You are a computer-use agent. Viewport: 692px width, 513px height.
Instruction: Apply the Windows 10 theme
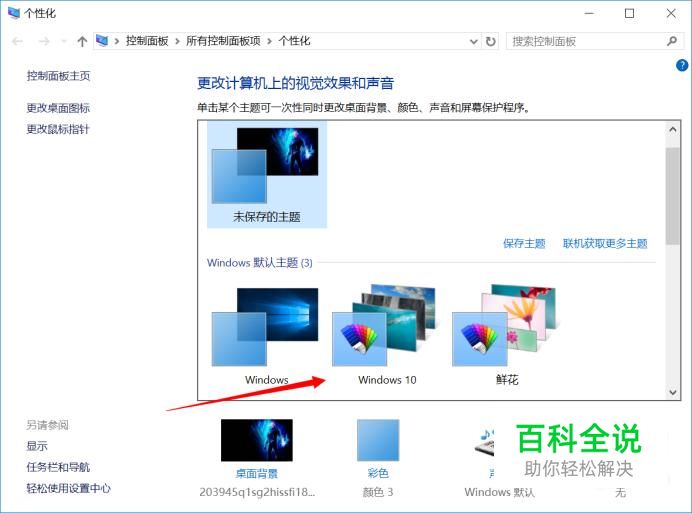pos(387,336)
